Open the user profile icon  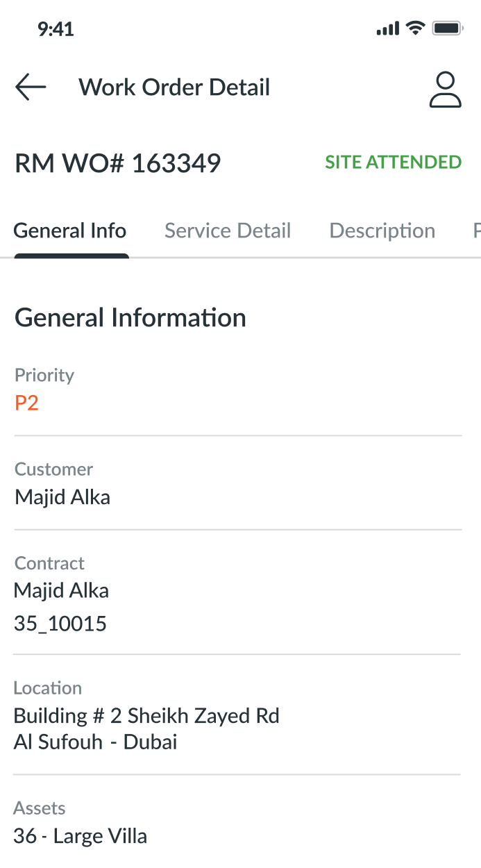(x=445, y=90)
